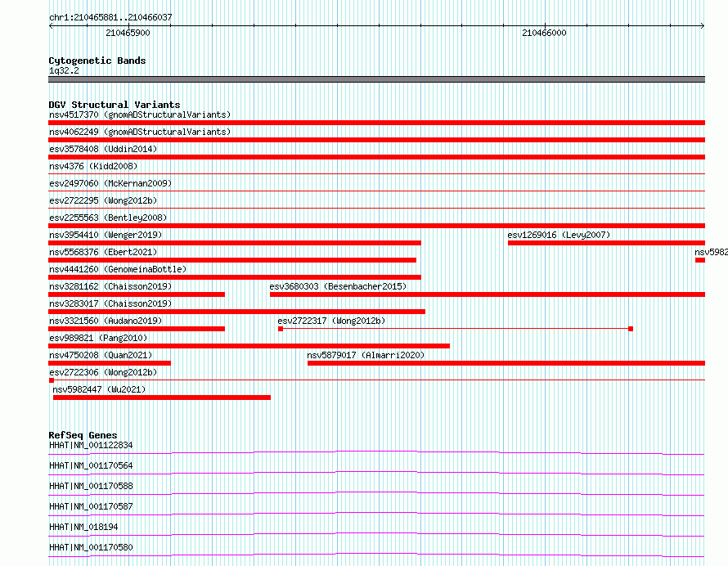728x566 pixels.
Task: Click the right arrow on the coordinate ruler
Action: click(703, 25)
